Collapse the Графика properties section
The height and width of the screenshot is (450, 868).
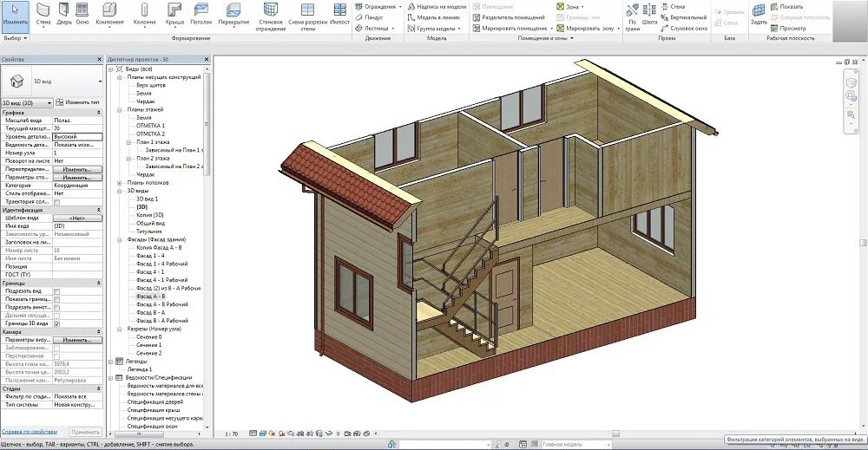pos(99,112)
